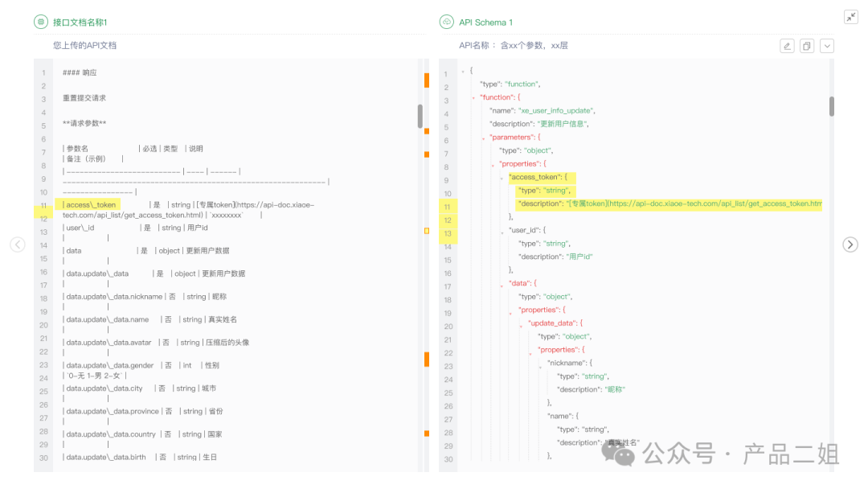The width and height of the screenshot is (868, 489).
Task: Select the 接口文档名称1 title
Action: 80,23
